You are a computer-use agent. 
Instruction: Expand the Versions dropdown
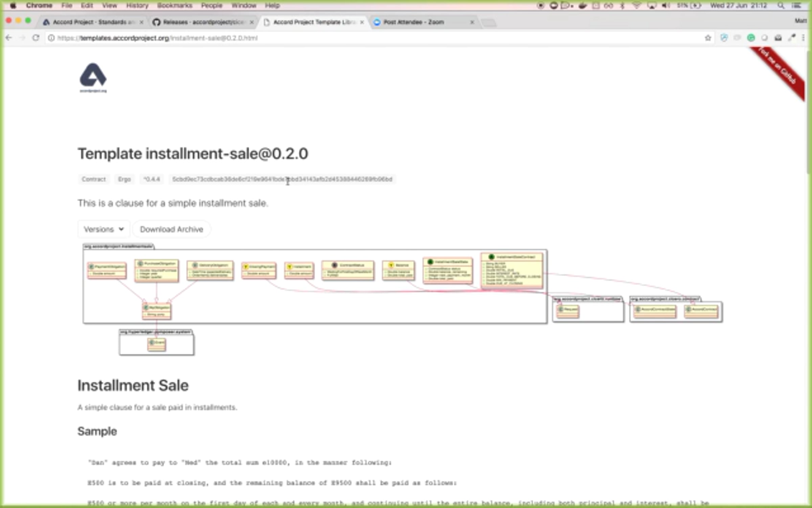(x=104, y=229)
